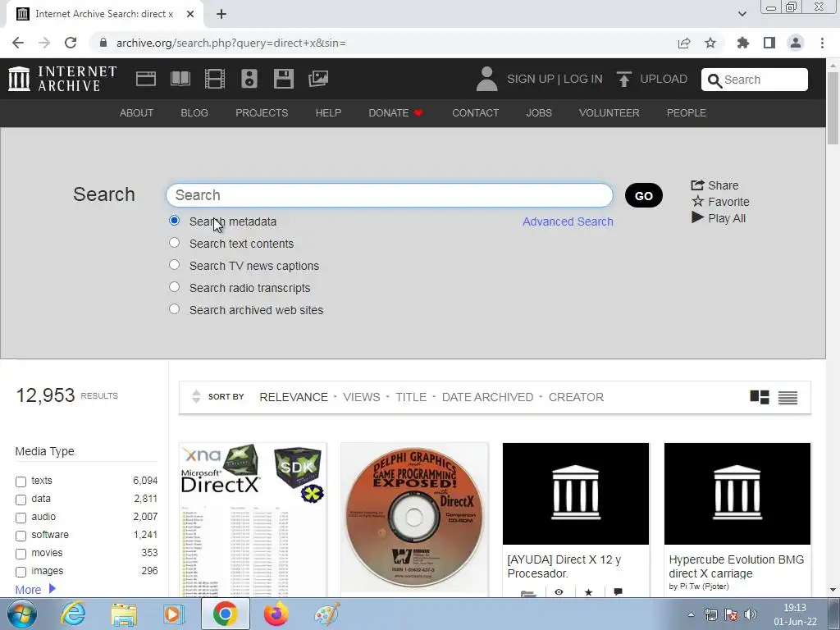Open File Explorer from taskbar
840x630 pixels.
124,614
